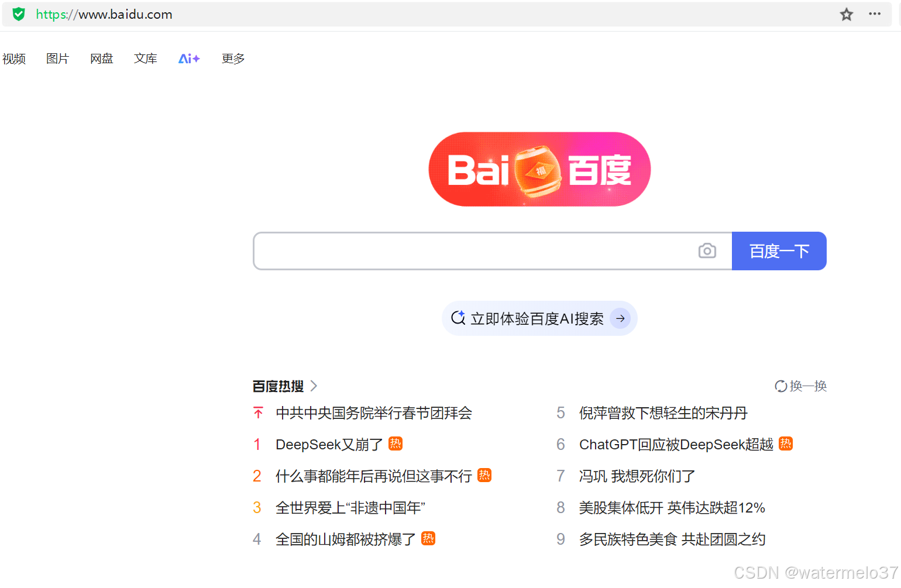
Task: Click the green security shield icon
Action: point(19,14)
